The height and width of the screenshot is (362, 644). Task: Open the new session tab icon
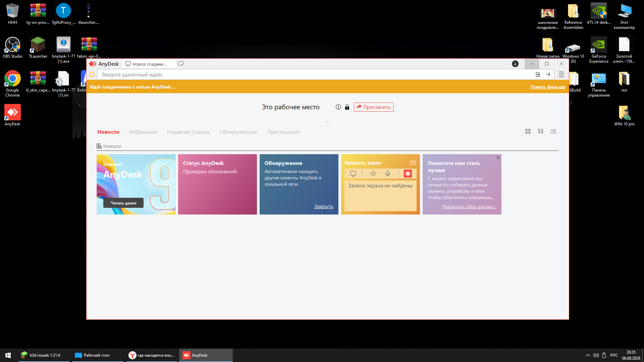(x=181, y=64)
